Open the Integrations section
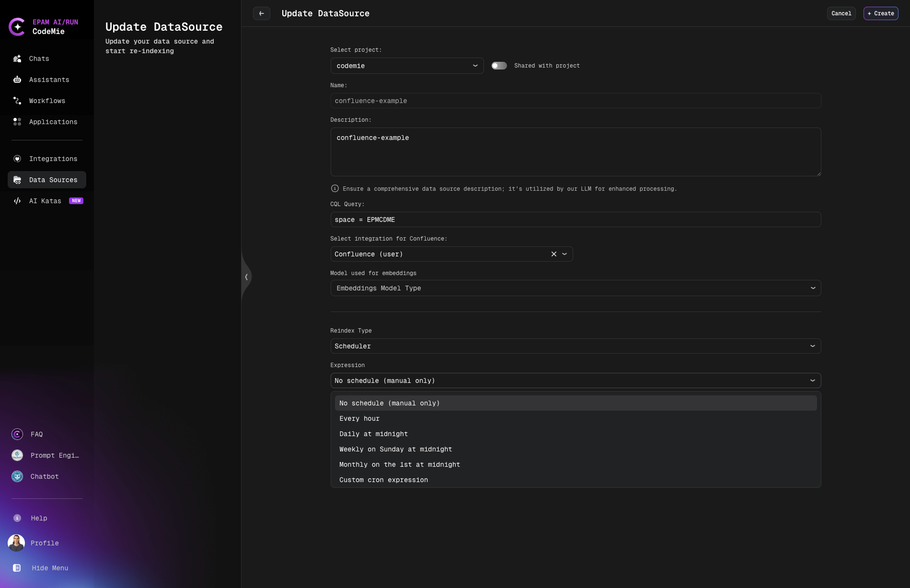 (x=17, y=159)
